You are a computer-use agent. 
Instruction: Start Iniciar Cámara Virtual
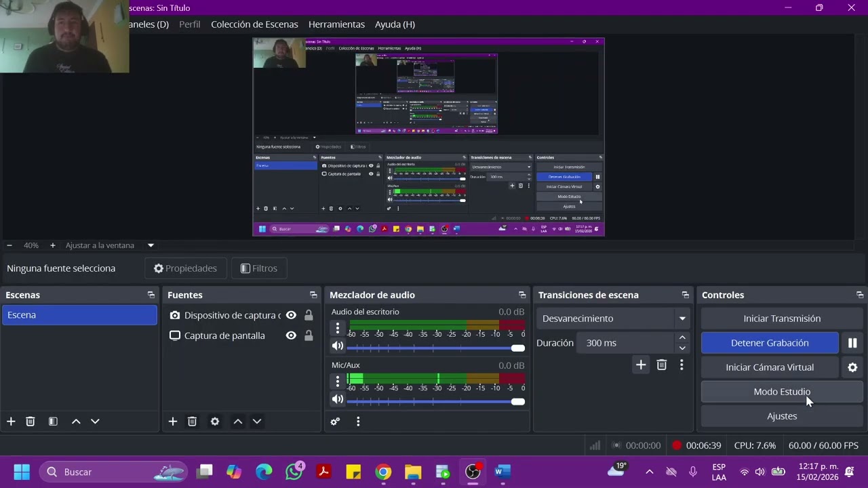770,367
